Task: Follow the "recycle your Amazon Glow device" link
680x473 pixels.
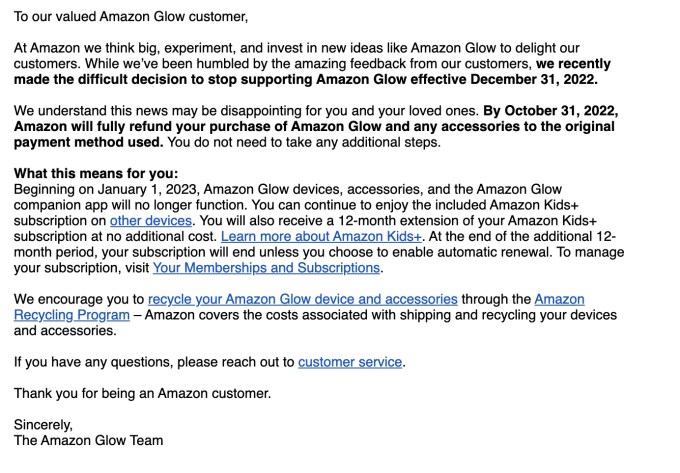Action: (x=302, y=299)
